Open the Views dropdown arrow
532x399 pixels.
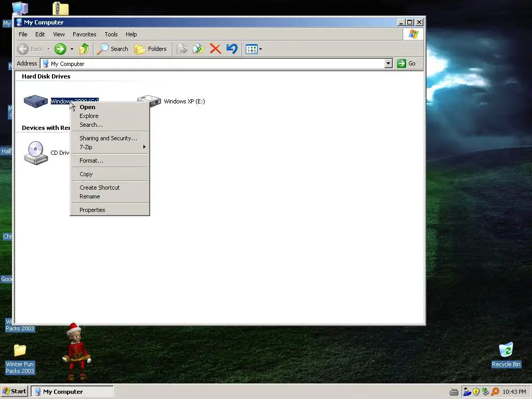pos(261,49)
